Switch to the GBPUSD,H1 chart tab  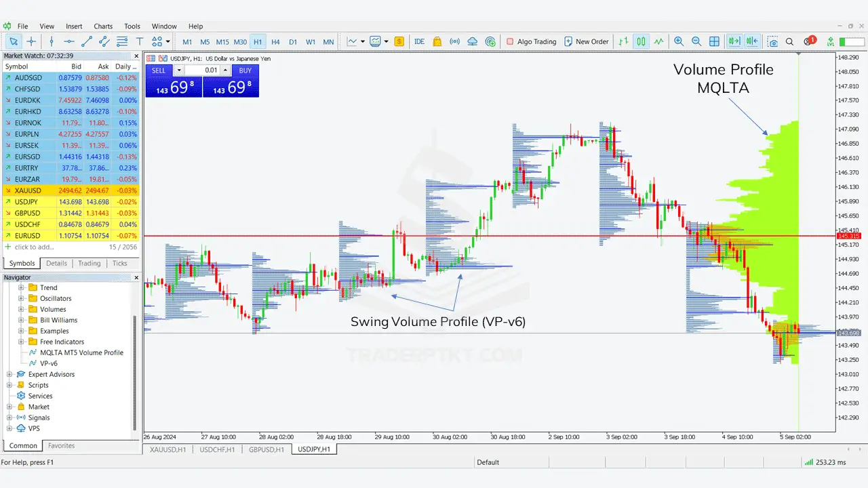(266, 449)
